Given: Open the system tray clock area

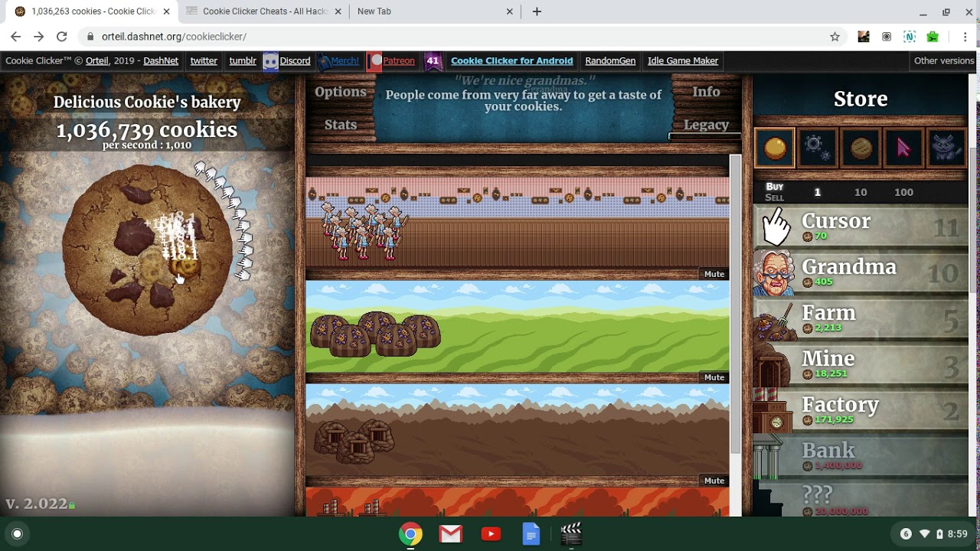Looking at the screenshot, I should (x=933, y=533).
